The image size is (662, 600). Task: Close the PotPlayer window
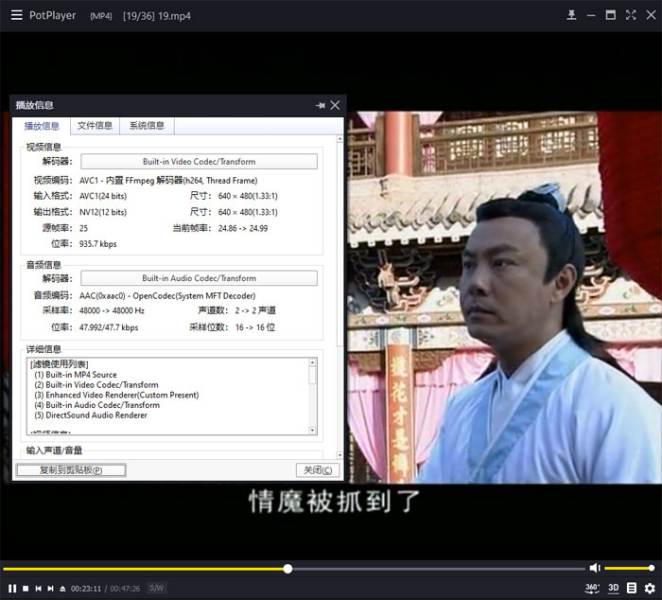tap(651, 15)
